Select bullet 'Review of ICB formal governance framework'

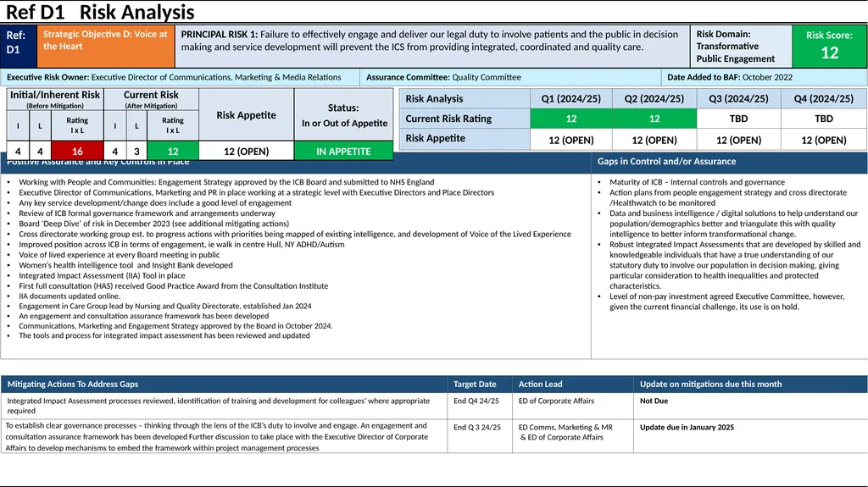coord(147,213)
